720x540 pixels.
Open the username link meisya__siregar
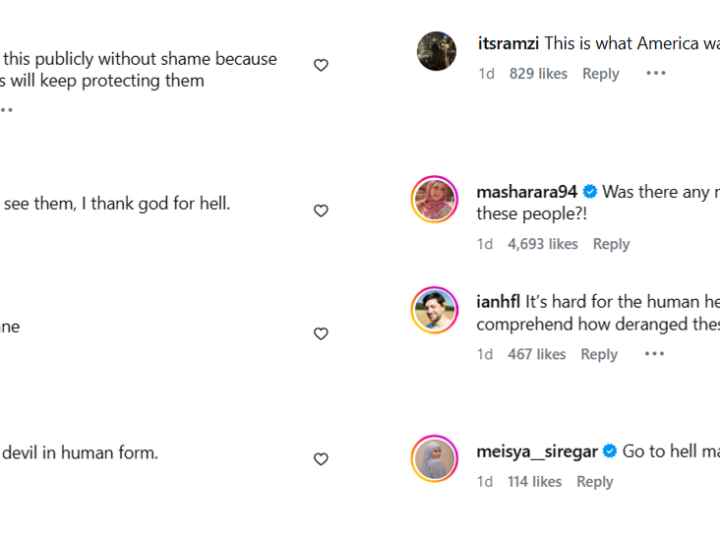537,452
